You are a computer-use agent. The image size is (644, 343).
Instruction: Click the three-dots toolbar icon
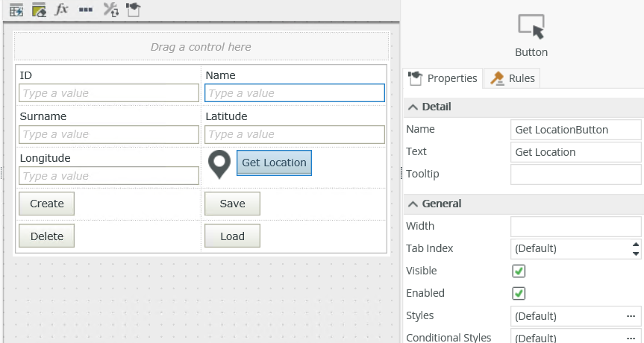(x=86, y=10)
